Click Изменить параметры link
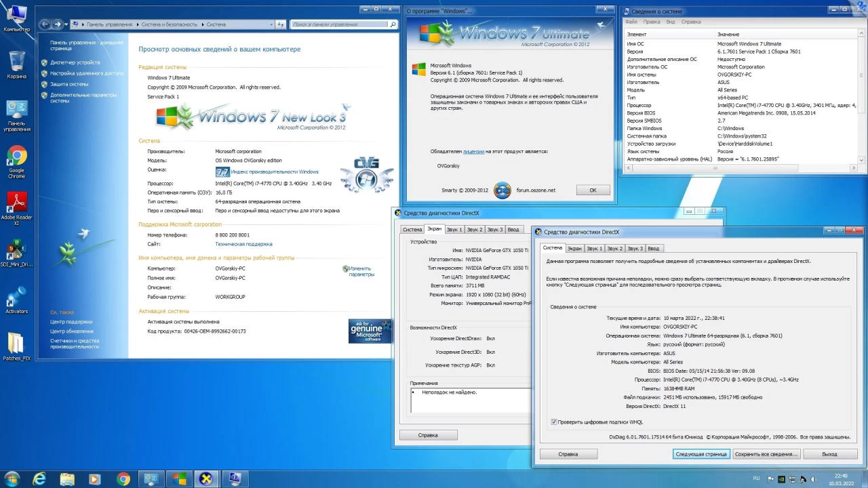The height and width of the screenshot is (488, 868). tap(361, 272)
